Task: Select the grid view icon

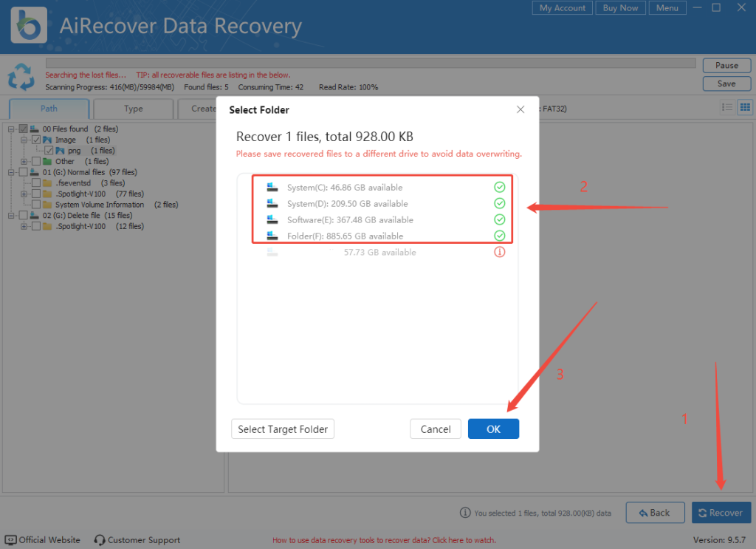Action: [745, 108]
